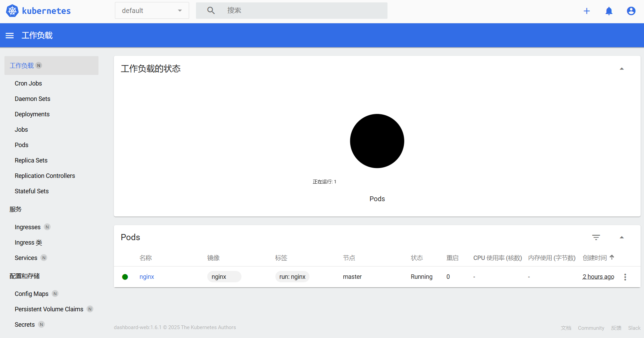Collapse the workload status card

click(x=622, y=69)
